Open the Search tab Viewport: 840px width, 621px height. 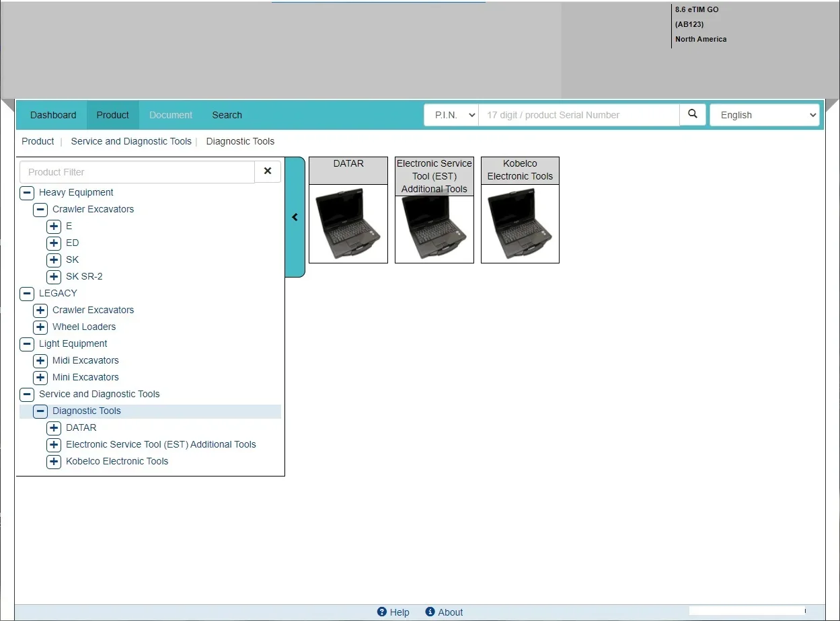227,115
